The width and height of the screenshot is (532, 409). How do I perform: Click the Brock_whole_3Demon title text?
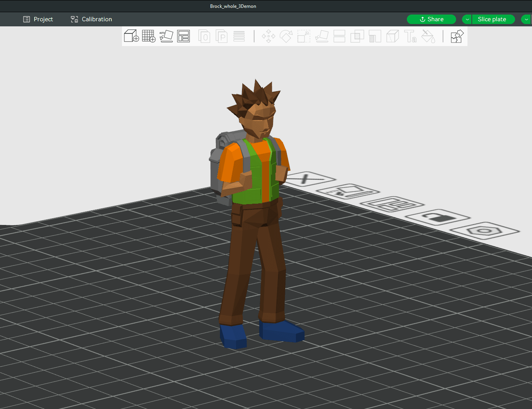click(233, 6)
